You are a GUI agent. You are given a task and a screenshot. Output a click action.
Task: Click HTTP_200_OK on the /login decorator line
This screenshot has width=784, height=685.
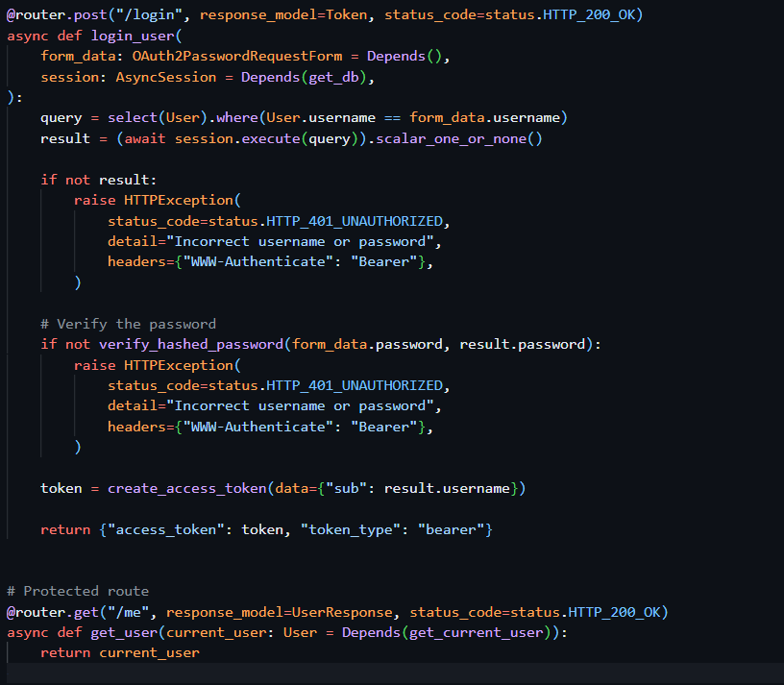(x=589, y=15)
